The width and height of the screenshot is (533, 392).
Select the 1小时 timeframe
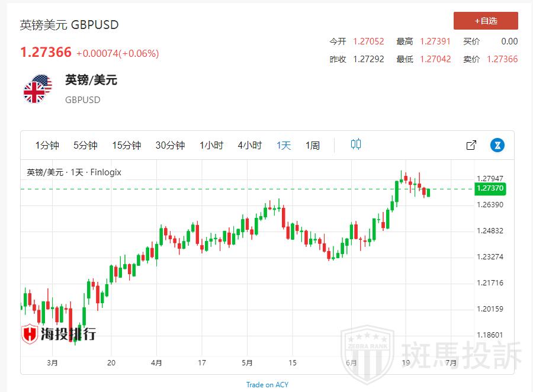pyautogui.click(x=211, y=145)
